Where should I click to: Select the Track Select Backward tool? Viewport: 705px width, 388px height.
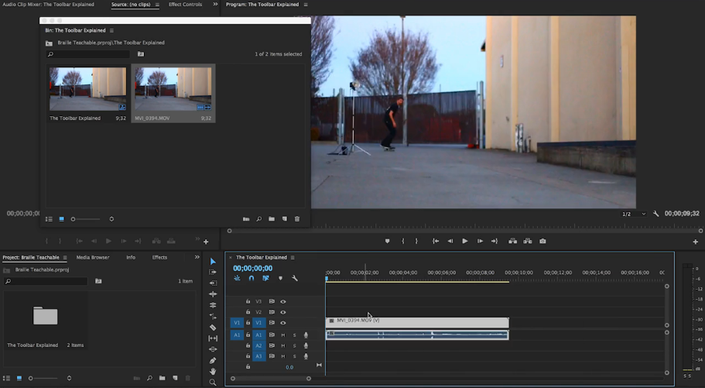pyautogui.click(x=213, y=283)
